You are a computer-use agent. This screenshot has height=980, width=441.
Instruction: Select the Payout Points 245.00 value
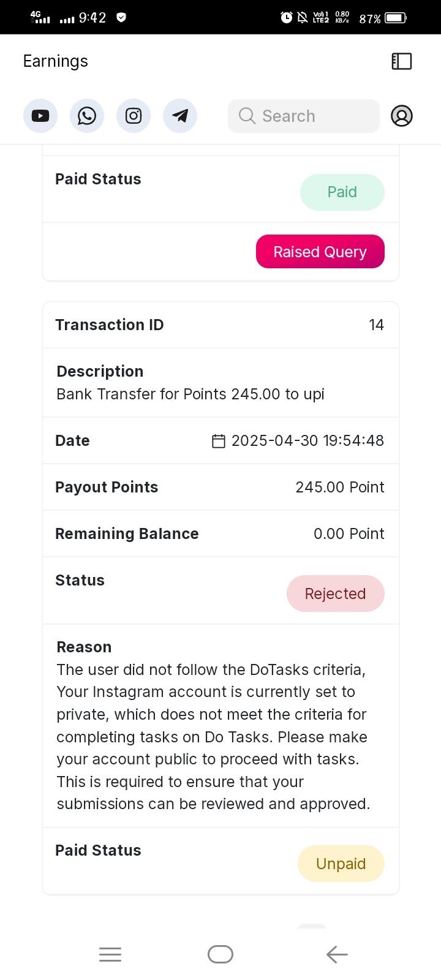[340, 487]
